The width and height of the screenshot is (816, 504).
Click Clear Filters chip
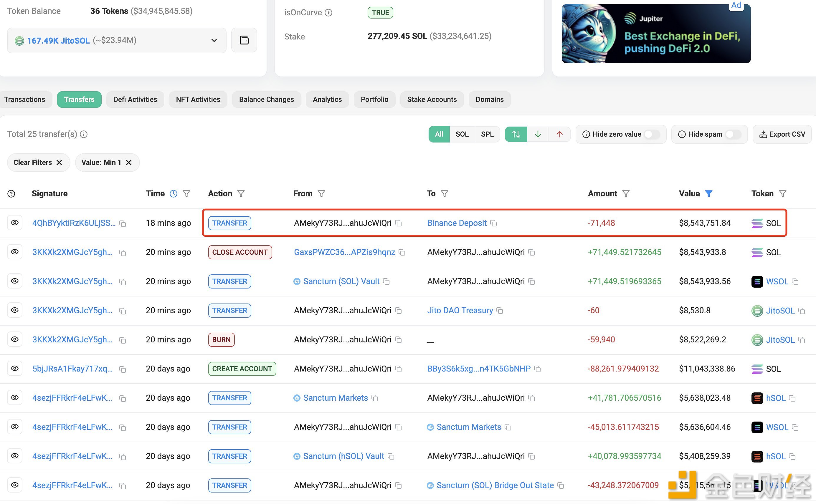click(x=38, y=163)
